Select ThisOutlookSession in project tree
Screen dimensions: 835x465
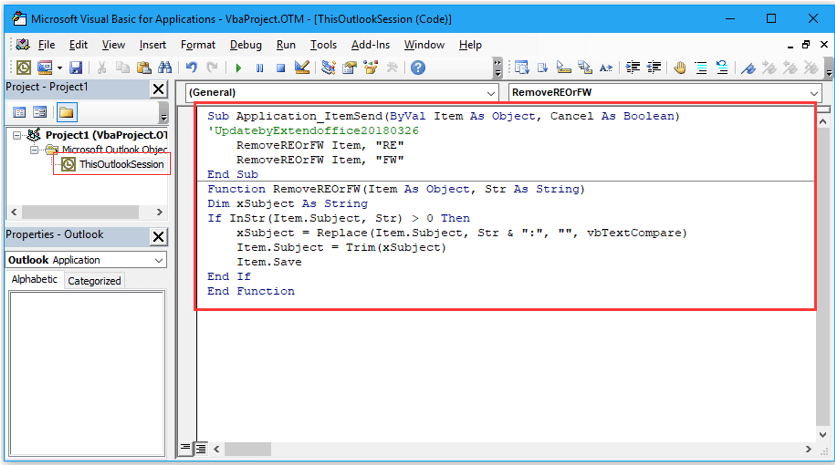pyautogui.click(x=121, y=164)
